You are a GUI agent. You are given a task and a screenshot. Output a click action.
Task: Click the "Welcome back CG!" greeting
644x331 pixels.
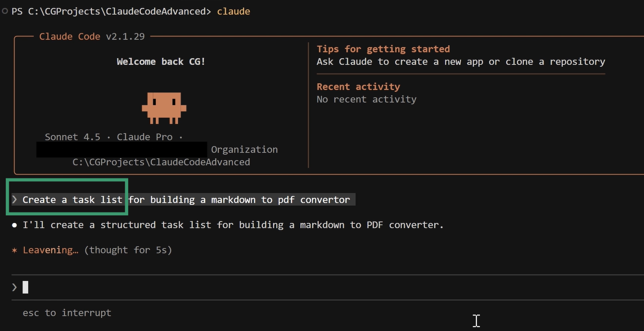[161, 61]
